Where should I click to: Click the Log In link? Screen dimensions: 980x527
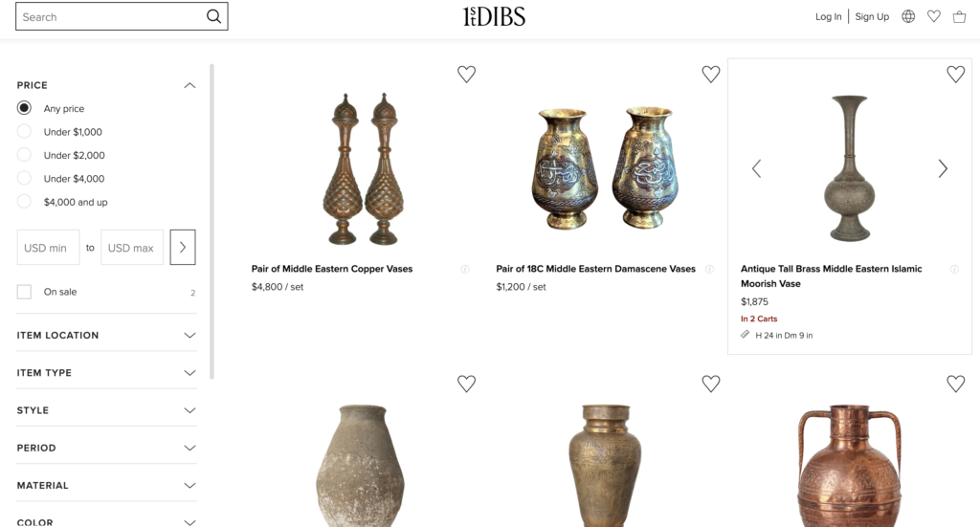point(828,16)
